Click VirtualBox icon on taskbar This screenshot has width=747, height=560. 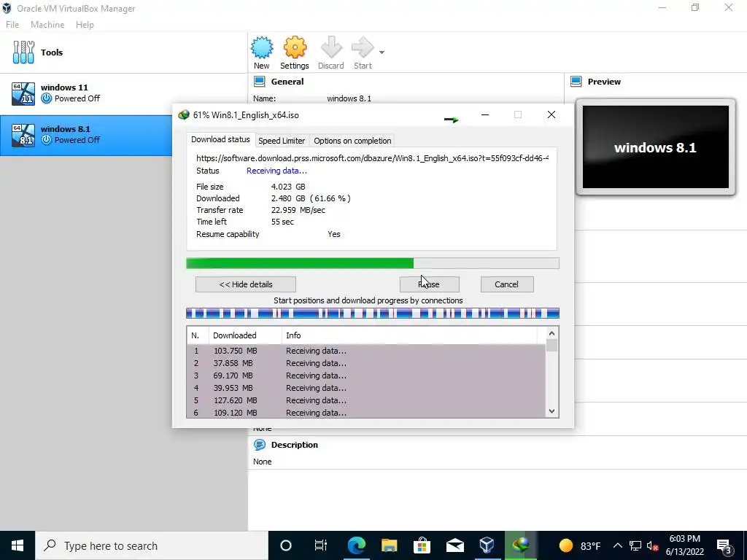point(487,545)
